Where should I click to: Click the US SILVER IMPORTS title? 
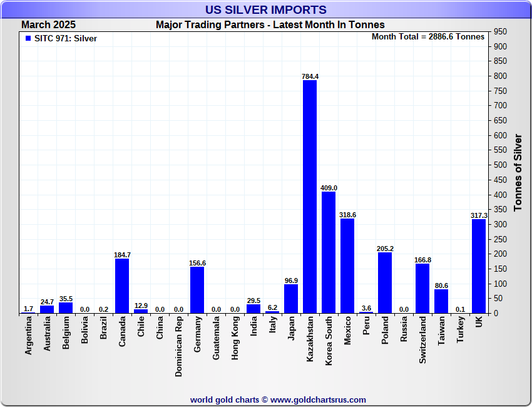tap(265, 9)
